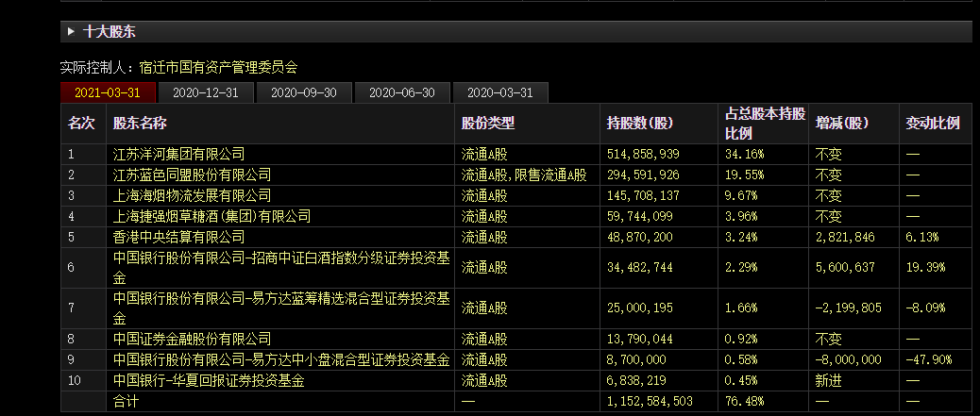Click the holding value 25,000,195
Viewport: 980px width, 416px height.
(639, 308)
